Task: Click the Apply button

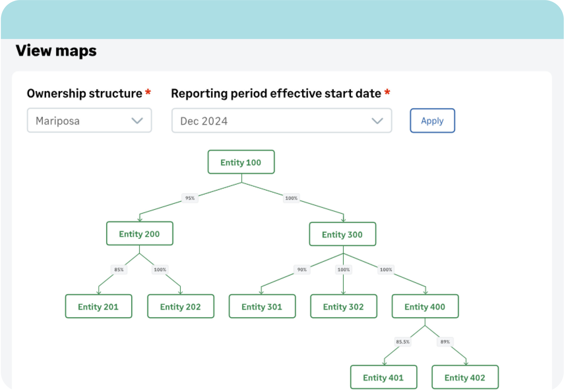Action: pos(432,121)
